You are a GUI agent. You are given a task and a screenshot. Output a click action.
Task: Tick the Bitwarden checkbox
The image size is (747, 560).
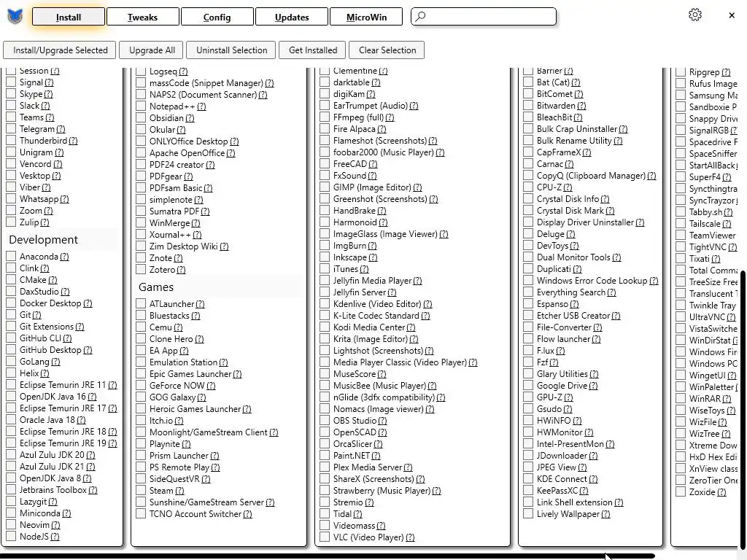[528, 106]
